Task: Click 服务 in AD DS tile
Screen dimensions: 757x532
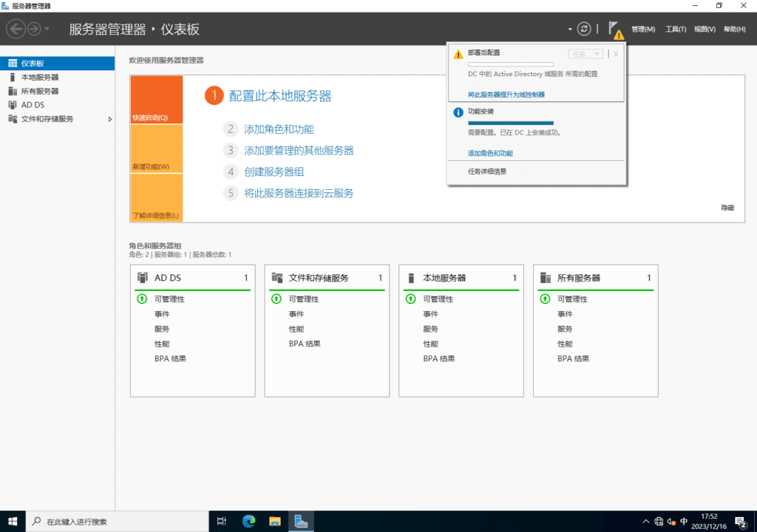Action: 162,329
